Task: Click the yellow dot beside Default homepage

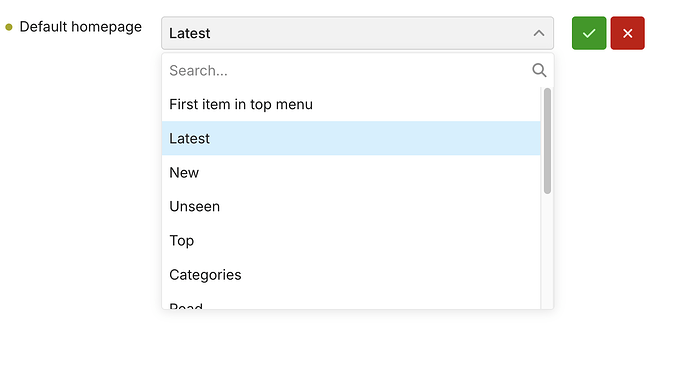Action: [x=9, y=27]
